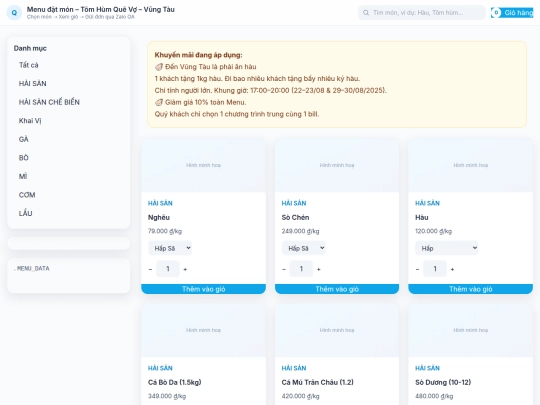Click the Khuyến mãi đang áp dụng heading
This screenshot has width=540, height=405.
pos(198,55)
